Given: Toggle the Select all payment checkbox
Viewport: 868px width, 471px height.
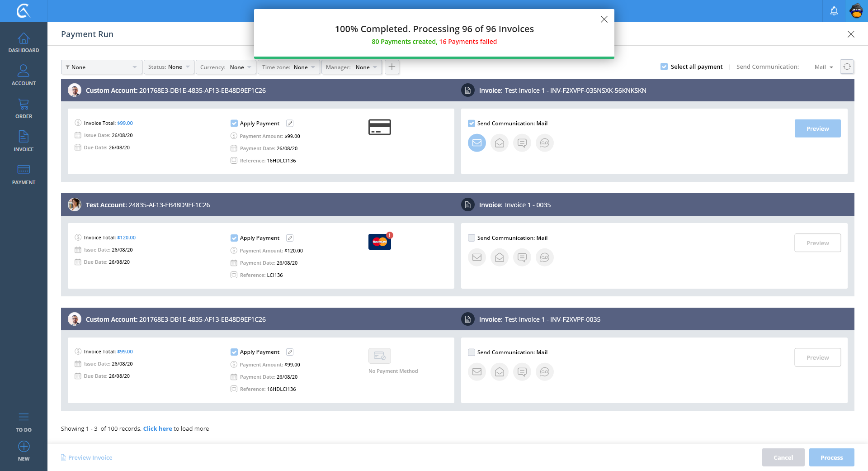Looking at the screenshot, I should (x=664, y=67).
